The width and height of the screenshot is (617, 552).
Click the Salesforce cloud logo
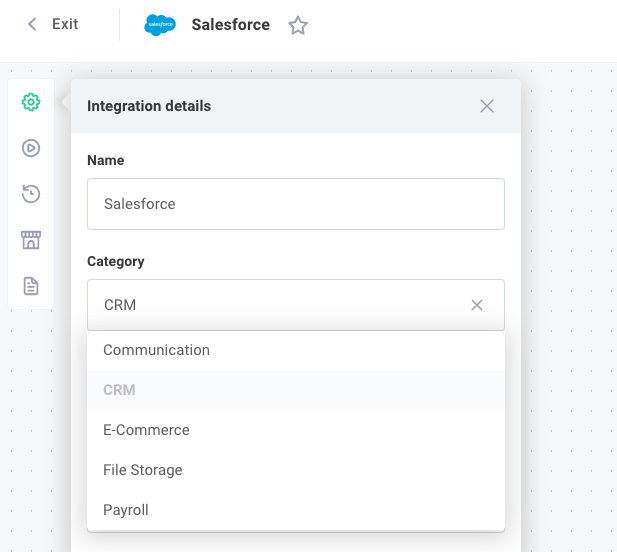click(x=160, y=25)
